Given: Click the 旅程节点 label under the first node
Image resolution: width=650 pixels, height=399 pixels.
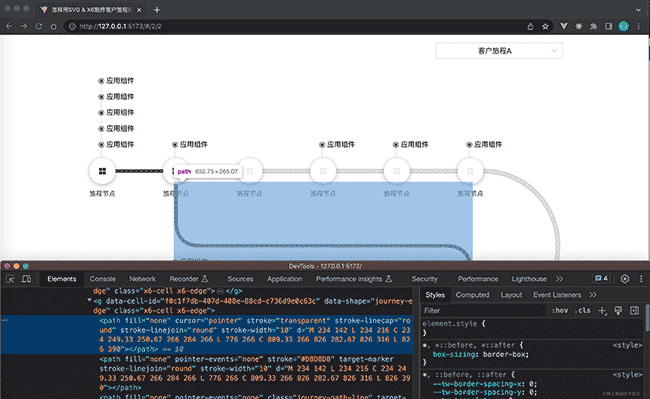Looking at the screenshot, I should pyautogui.click(x=102, y=193).
